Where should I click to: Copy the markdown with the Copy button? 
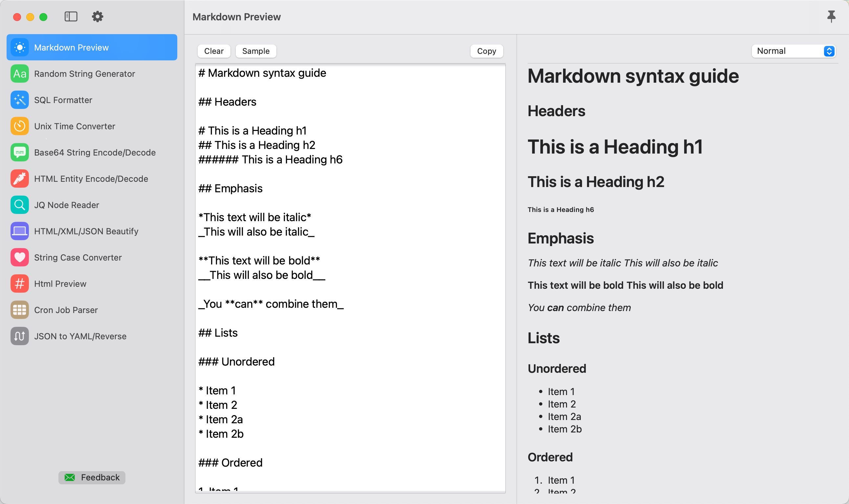coord(486,51)
